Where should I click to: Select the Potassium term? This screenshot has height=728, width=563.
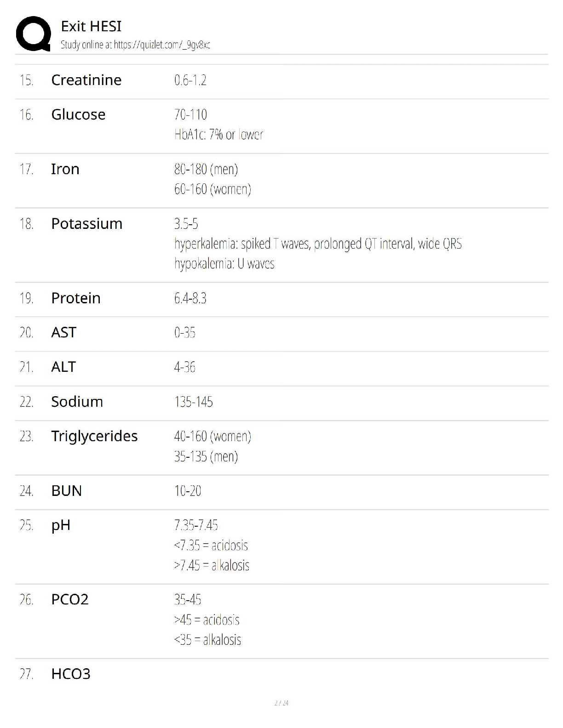tap(87, 224)
